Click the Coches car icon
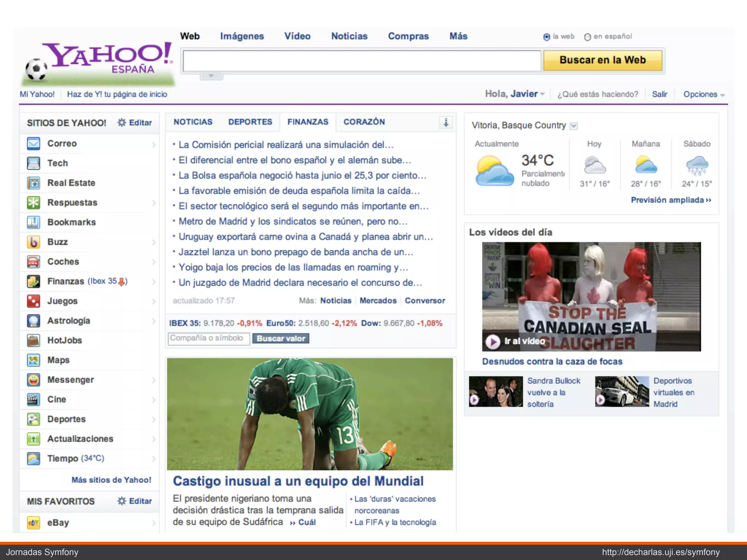 coord(34,262)
